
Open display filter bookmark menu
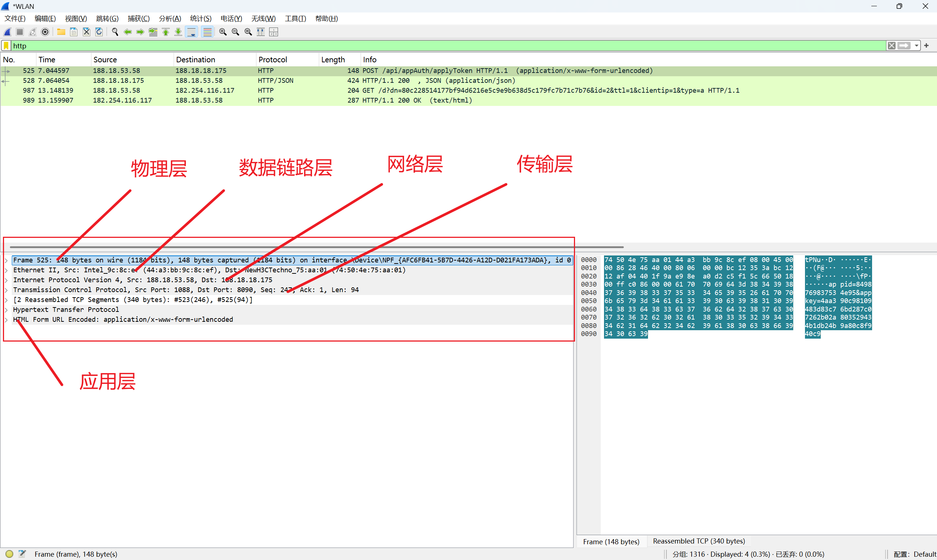tap(6, 46)
